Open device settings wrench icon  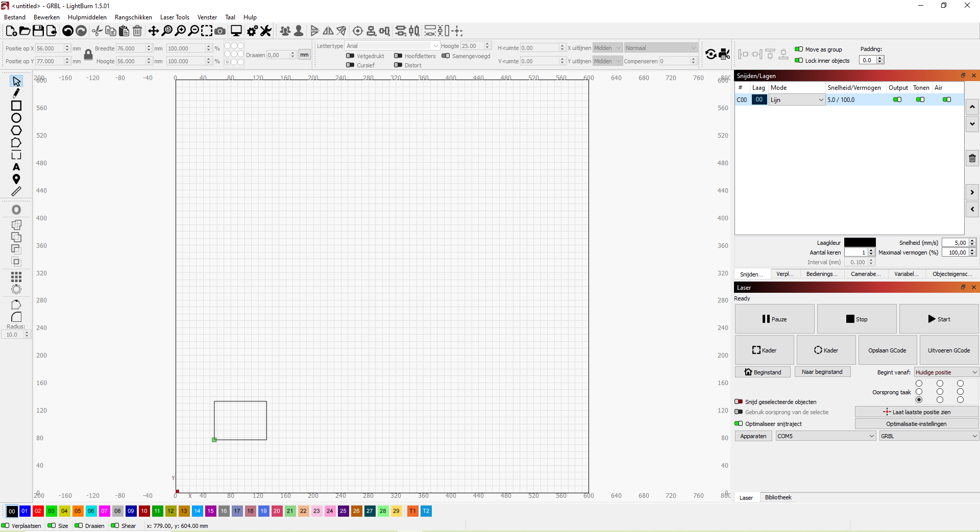266,31
